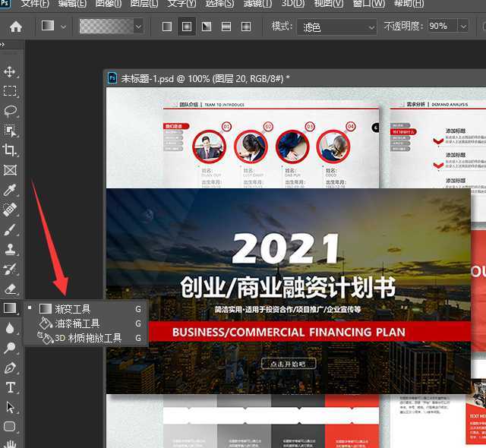Click the Opacity 90% field

(x=442, y=26)
